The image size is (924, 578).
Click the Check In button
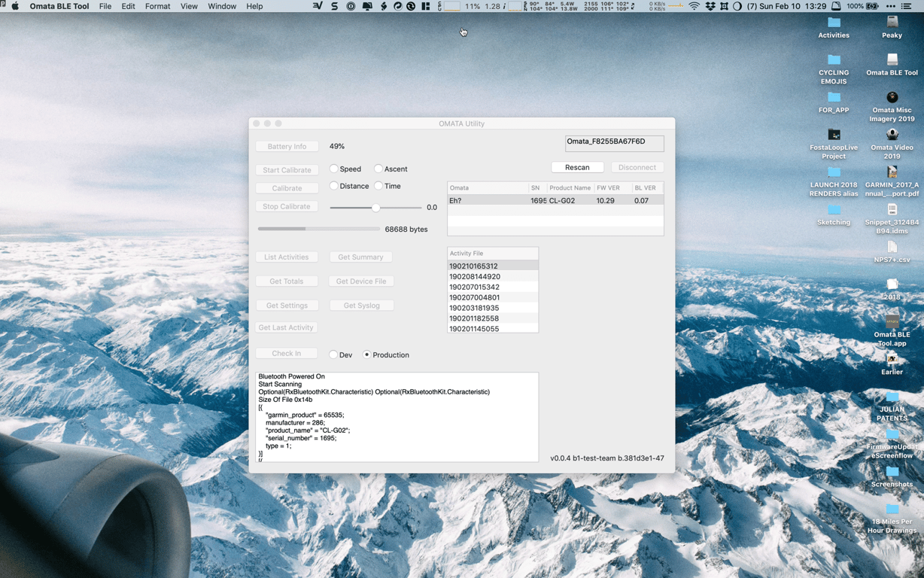point(287,353)
